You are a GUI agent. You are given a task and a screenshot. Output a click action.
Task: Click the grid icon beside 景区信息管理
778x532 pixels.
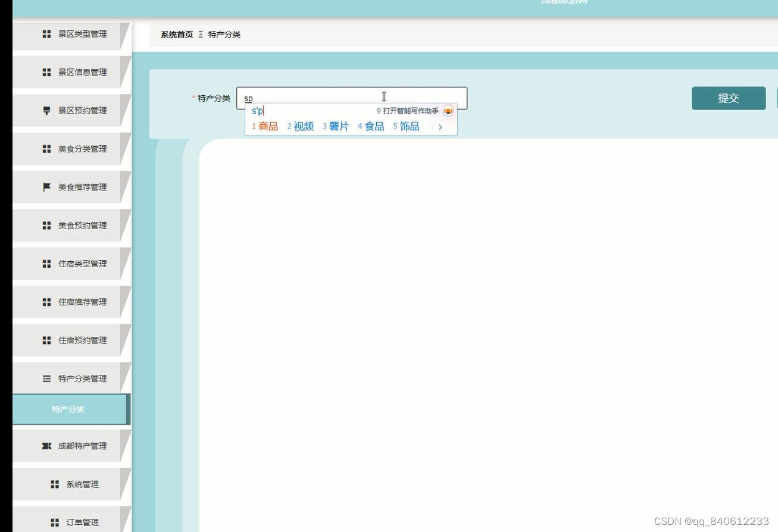click(x=46, y=72)
